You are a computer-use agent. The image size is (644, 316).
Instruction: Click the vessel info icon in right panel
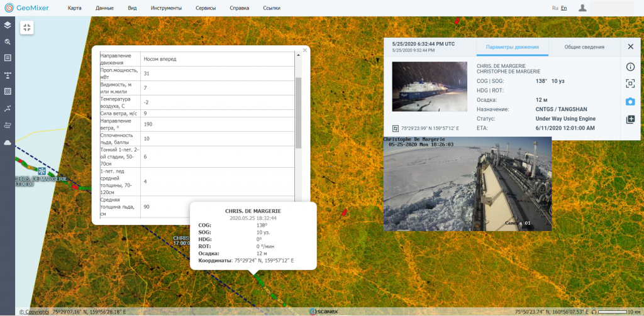click(630, 67)
